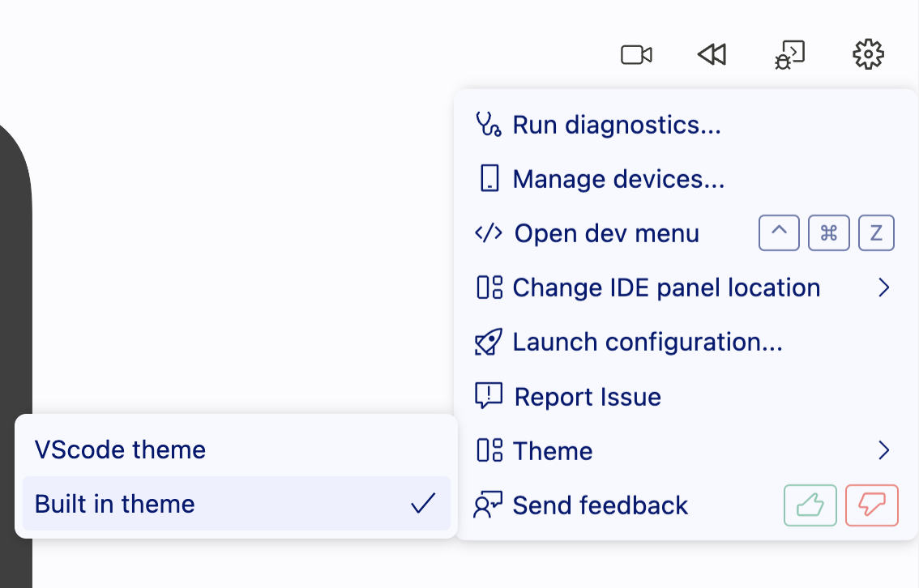919x588 pixels.
Task: Select Run diagnostics from the menu
Action: [616, 125]
